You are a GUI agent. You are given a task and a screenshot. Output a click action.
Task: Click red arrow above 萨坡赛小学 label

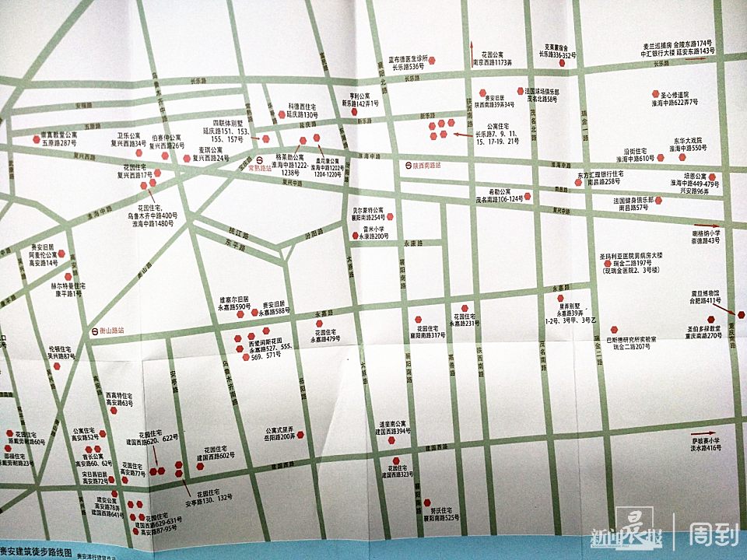pos(702,433)
